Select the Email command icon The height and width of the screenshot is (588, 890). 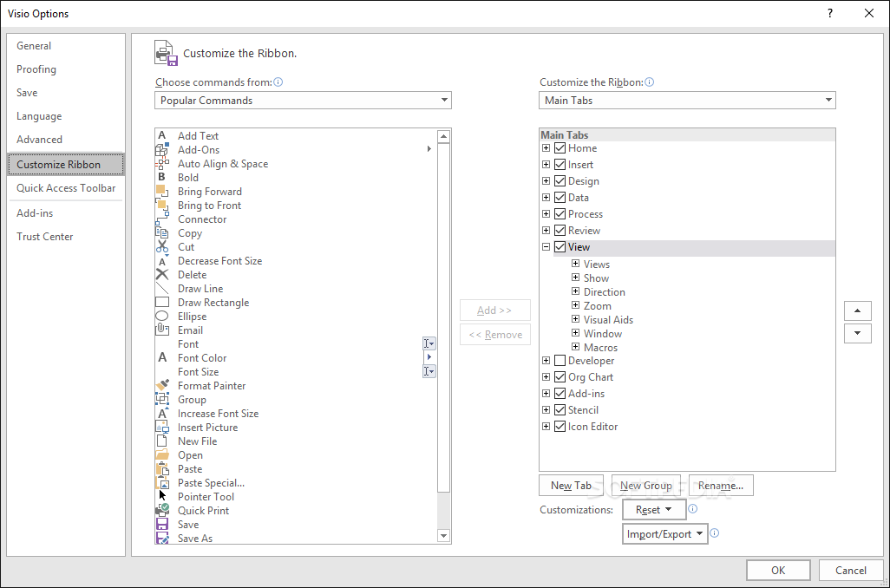[162, 330]
